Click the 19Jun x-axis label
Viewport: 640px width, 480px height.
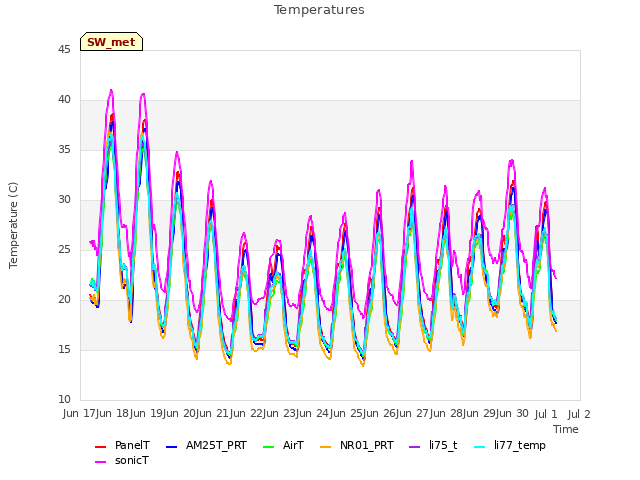(164, 414)
